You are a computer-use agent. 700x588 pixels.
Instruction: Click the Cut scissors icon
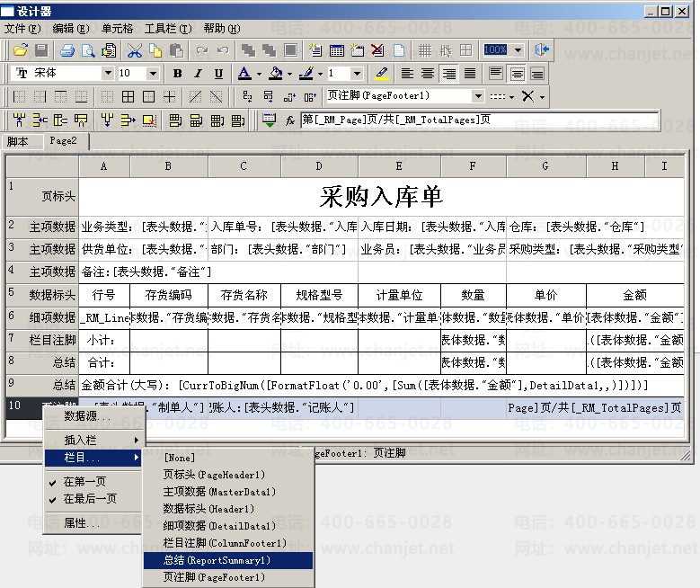click(135, 50)
